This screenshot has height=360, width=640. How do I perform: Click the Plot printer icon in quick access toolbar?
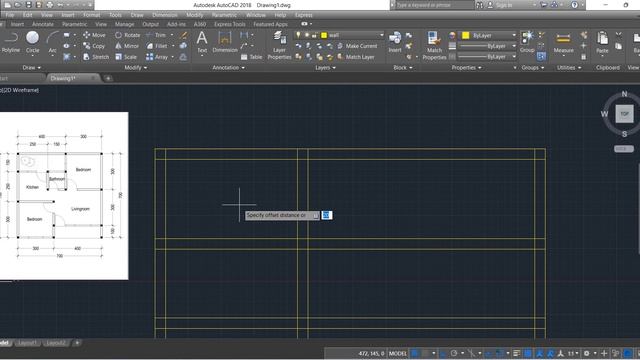click(x=49, y=5)
